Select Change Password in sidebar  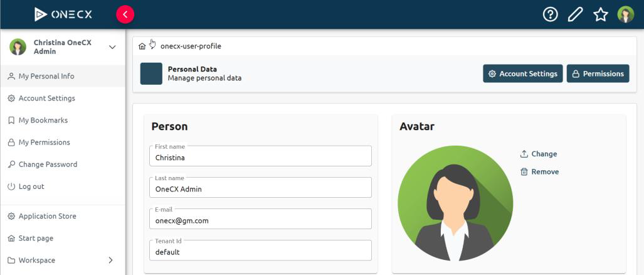pyautogui.click(x=48, y=164)
